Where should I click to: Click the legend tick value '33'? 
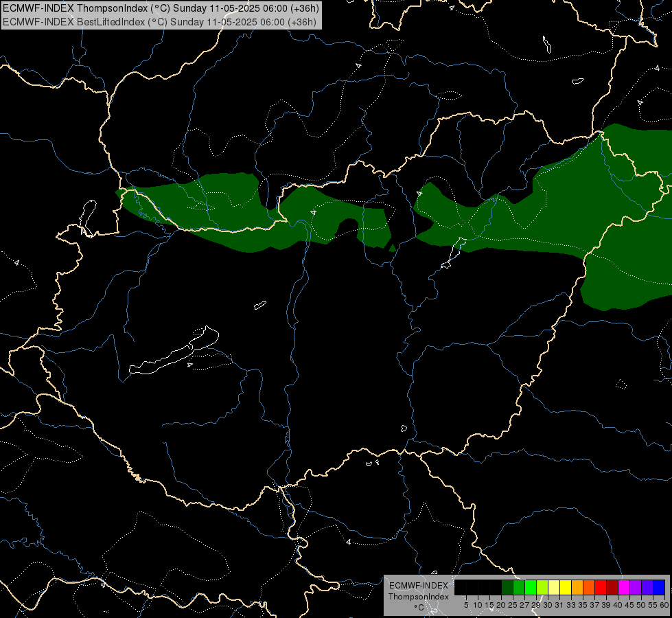[x=571, y=605]
